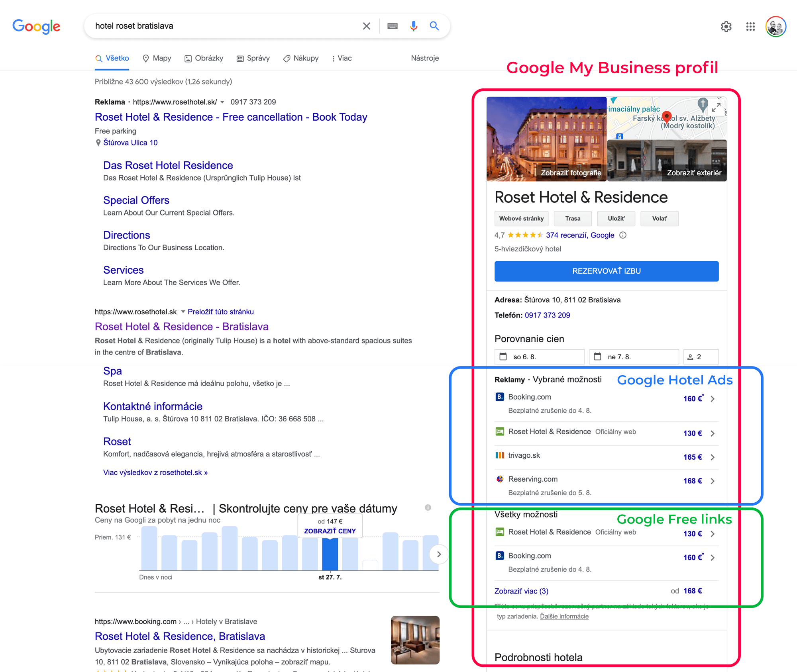The width and height of the screenshot is (797, 672).
Task: Click the REZERVOVAŤ IZBU button
Action: point(607,271)
